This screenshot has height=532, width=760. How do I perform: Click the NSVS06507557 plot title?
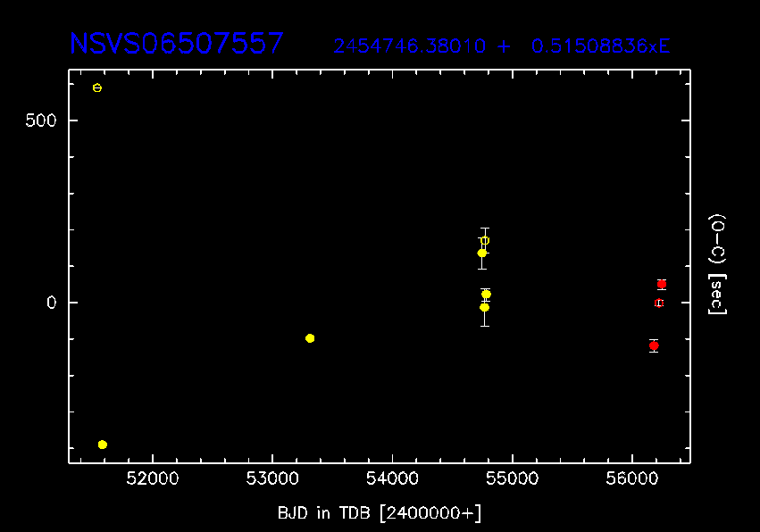(x=177, y=44)
